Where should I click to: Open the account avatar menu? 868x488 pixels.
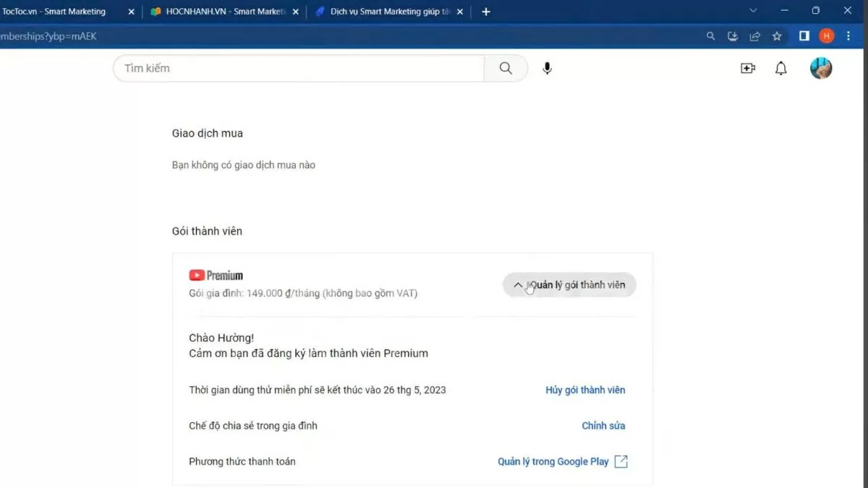(x=821, y=68)
